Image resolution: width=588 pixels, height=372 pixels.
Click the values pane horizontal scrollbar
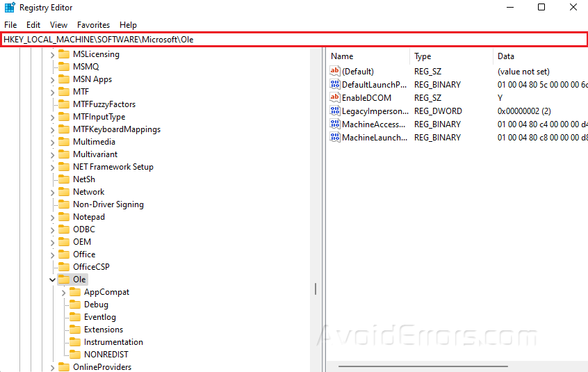(423, 366)
